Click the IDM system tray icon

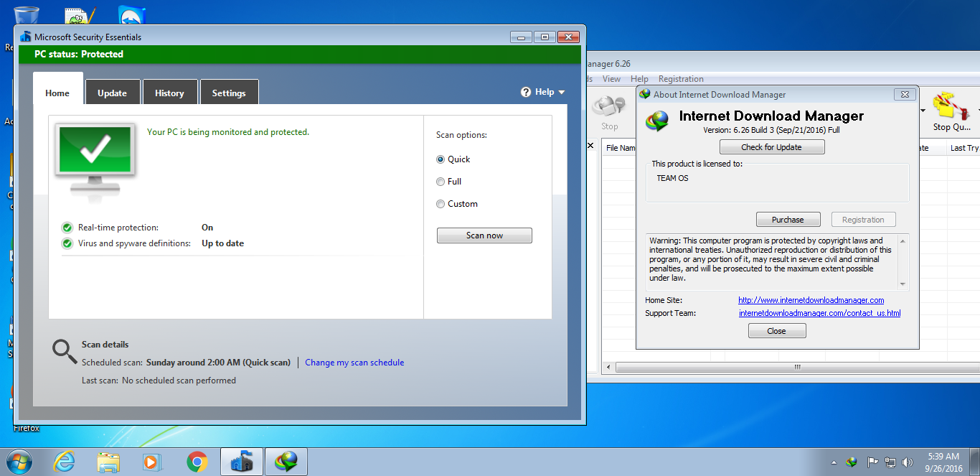(852, 462)
